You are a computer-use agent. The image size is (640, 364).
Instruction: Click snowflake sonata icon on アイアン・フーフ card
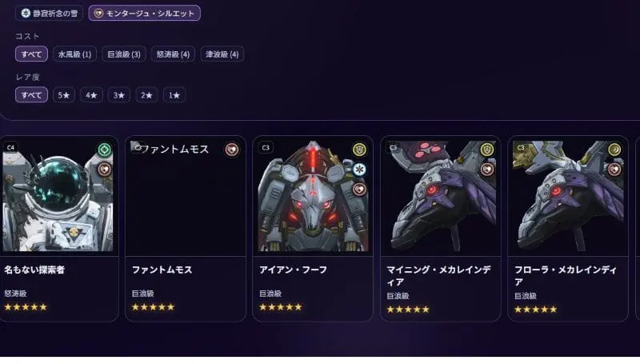tap(359, 170)
